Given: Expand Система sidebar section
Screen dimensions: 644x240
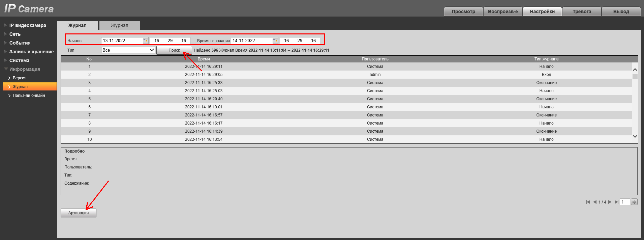Looking at the screenshot, I should coord(19,60).
